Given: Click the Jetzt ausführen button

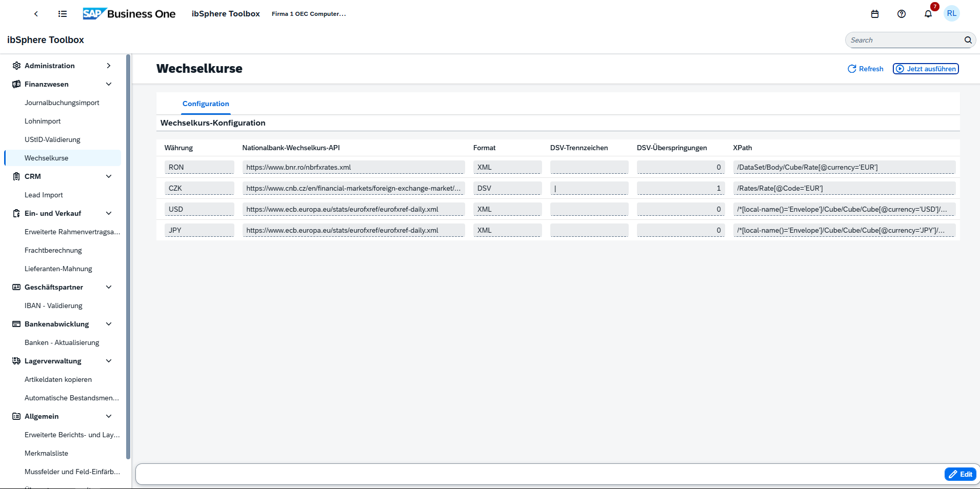Looking at the screenshot, I should [x=926, y=69].
